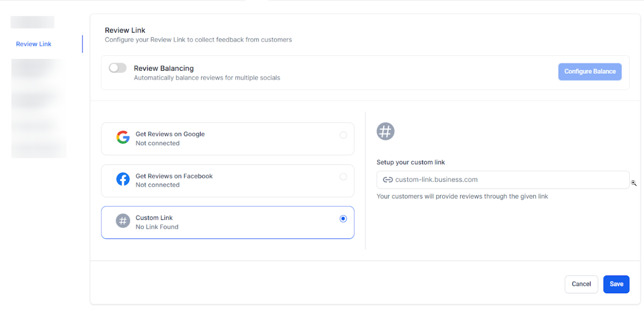The width and height of the screenshot is (644, 309).
Task: Click the Custom Link hash icon
Action: click(x=123, y=221)
